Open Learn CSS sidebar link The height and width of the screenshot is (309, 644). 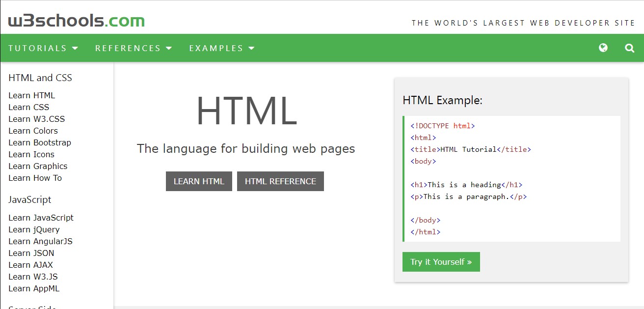[x=29, y=107]
